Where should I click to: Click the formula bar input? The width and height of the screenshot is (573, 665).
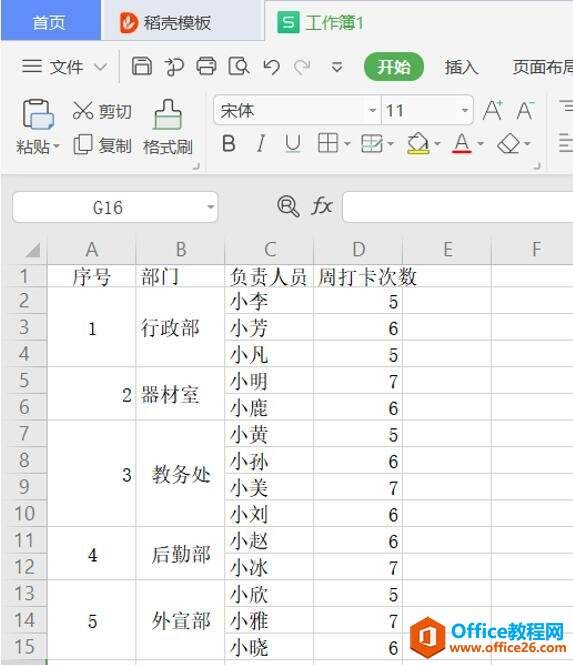click(458, 207)
